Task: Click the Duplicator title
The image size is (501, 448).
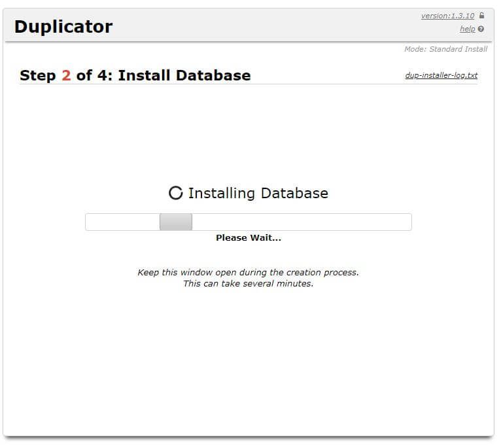Action: (63, 27)
